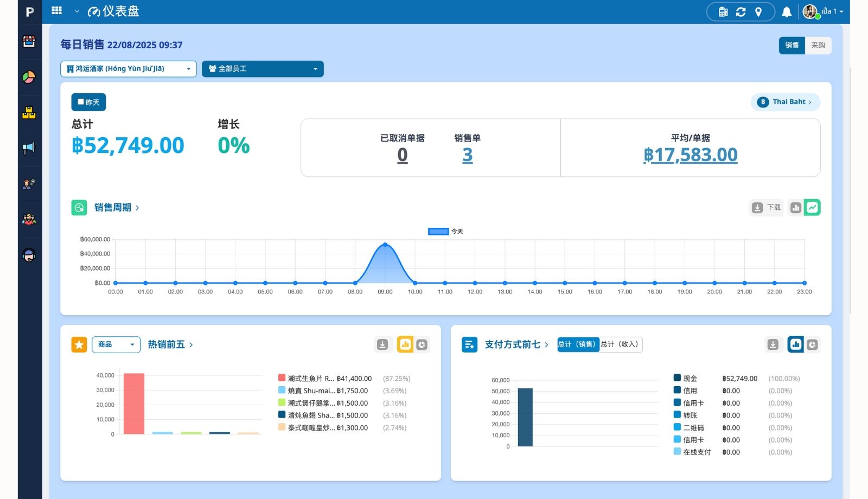Switch top five chart to pie view
The height and width of the screenshot is (499, 868).
(x=422, y=344)
